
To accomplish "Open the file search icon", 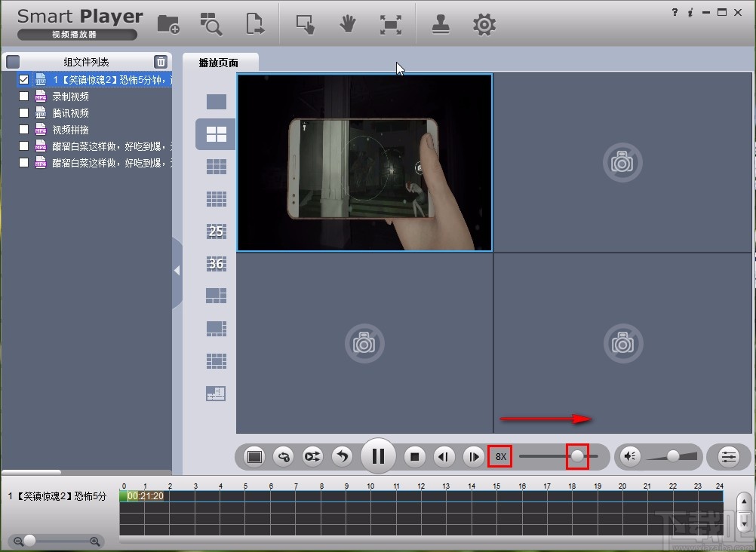I will (211, 24).
